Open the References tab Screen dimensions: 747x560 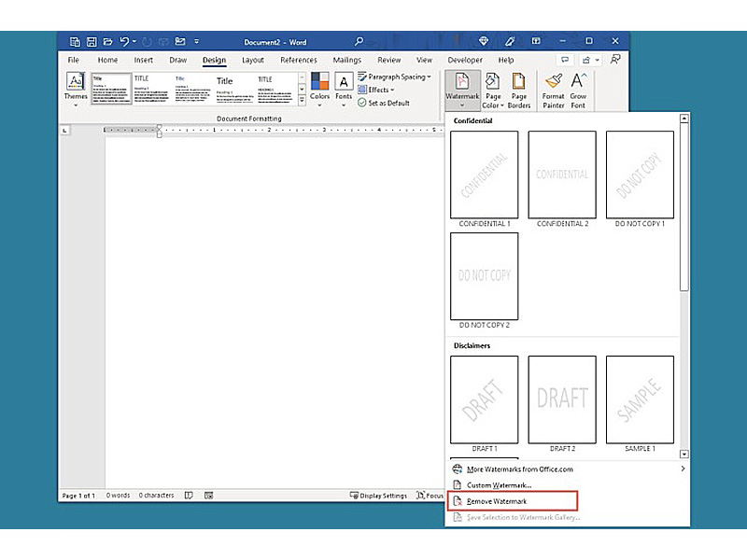[299, 60]
